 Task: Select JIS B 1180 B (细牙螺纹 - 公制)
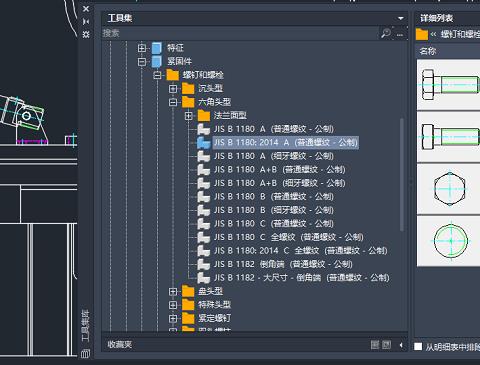tap(274, 210)
